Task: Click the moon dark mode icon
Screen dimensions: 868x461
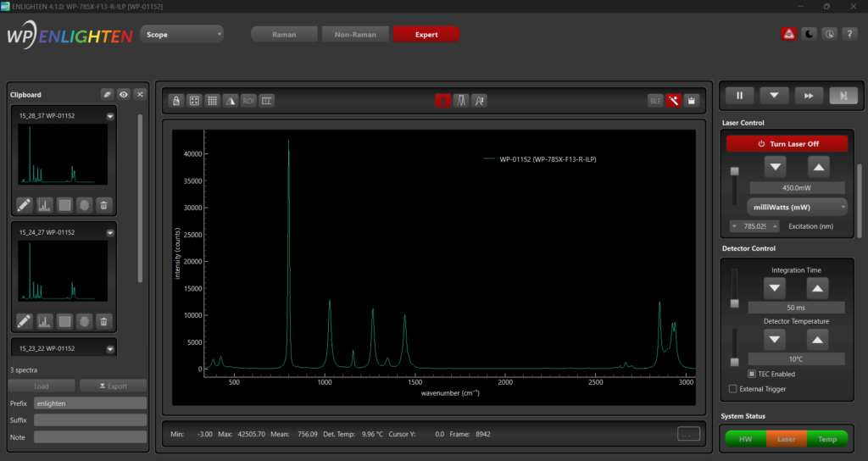Action: point(810,34)
